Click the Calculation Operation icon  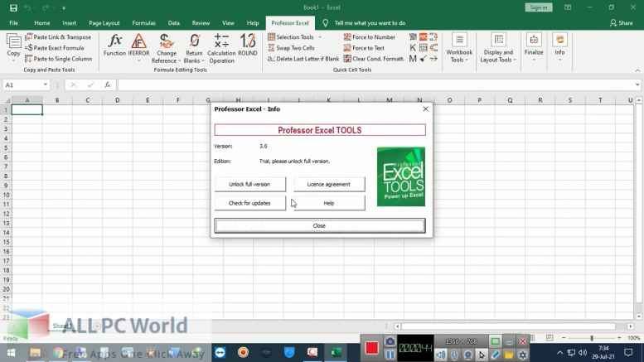click(x=221, y=41)
